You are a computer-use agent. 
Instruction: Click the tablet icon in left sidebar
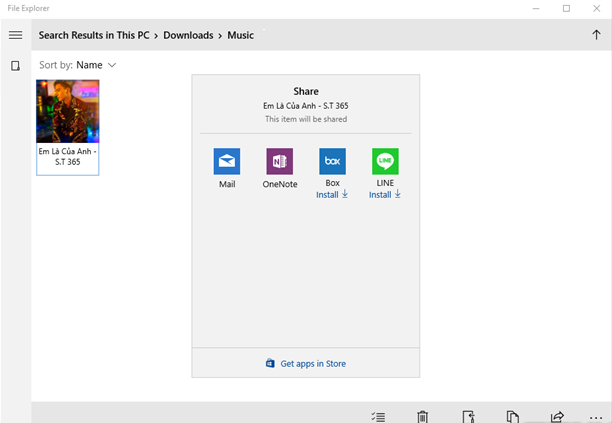point(15,66)
